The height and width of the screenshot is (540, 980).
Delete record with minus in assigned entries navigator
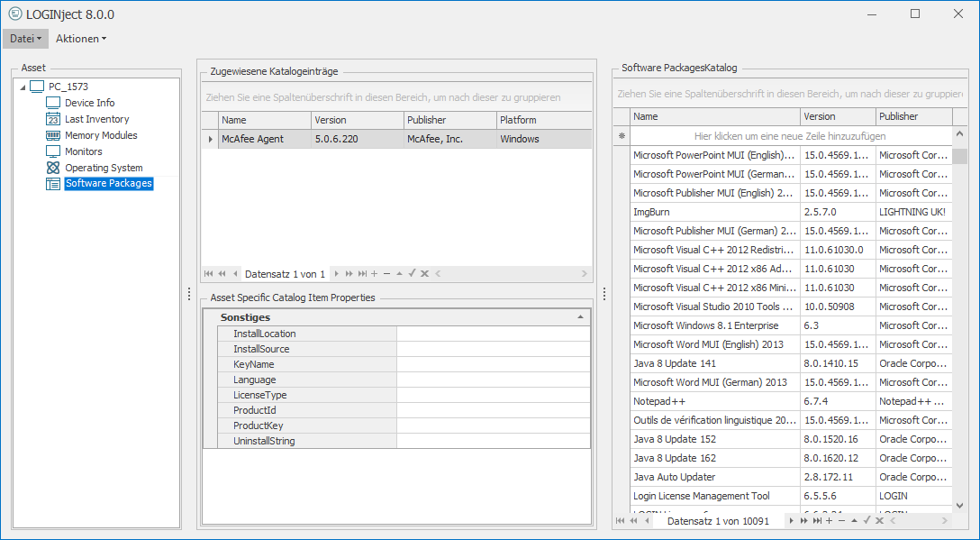pos(387,274)
